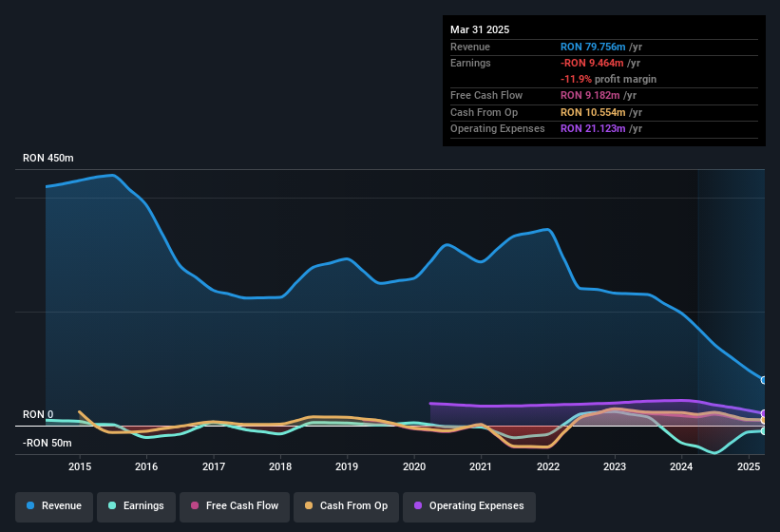This screenshot has height=532, width=780.
Task: Click the Cash From Op label in tooltip
Action: coord(484,112)
